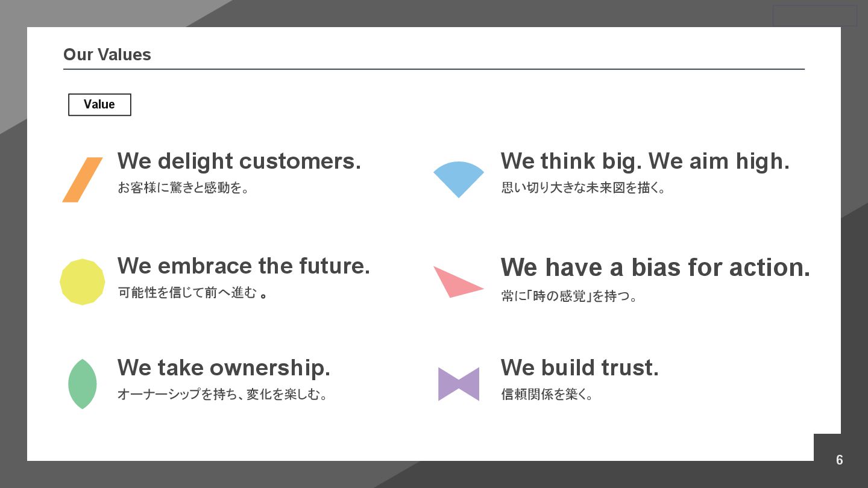Click the 信頼関係を築く subtitle text
The height and width of the screenshot is (488, 868).
pos(547,395)
